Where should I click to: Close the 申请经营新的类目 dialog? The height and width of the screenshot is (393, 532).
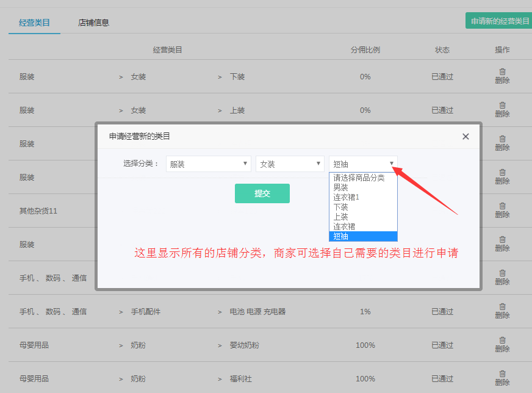click(465, 137)
